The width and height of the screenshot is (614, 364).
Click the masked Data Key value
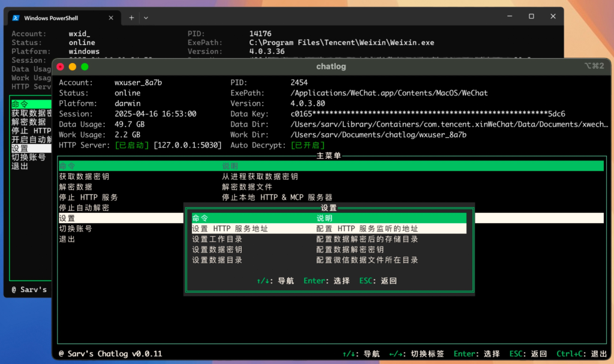click(428, 114)
